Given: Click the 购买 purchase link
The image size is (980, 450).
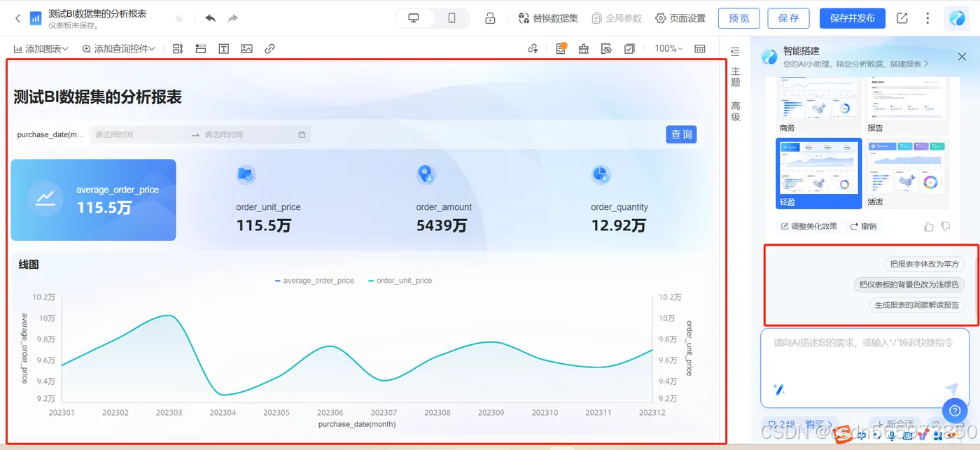Looking at the screenshot, I should pyautogui.click(x=818, y=424).
